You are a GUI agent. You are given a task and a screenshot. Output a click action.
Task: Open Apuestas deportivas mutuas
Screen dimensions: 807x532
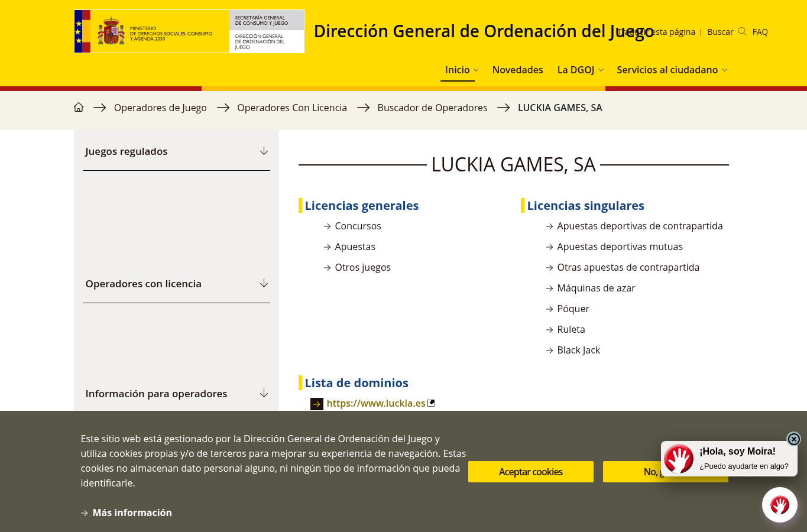pyautogui.click(x=620, y=246)
